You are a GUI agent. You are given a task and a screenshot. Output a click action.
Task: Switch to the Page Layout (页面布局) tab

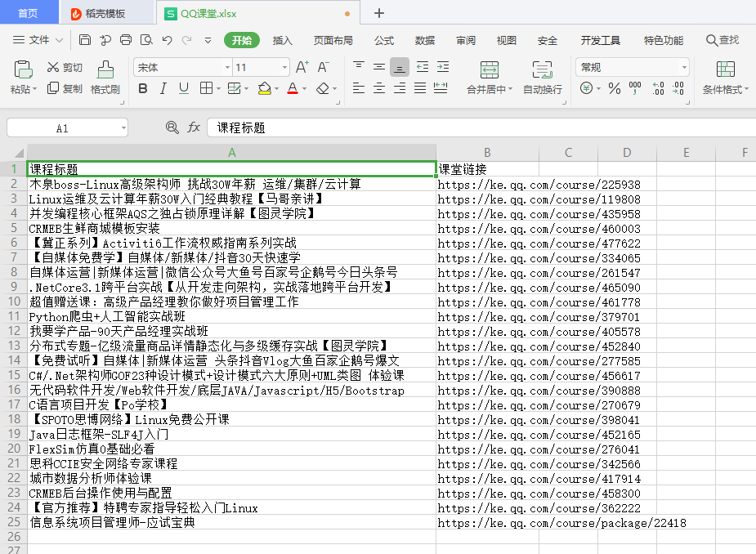pos(333,41)
